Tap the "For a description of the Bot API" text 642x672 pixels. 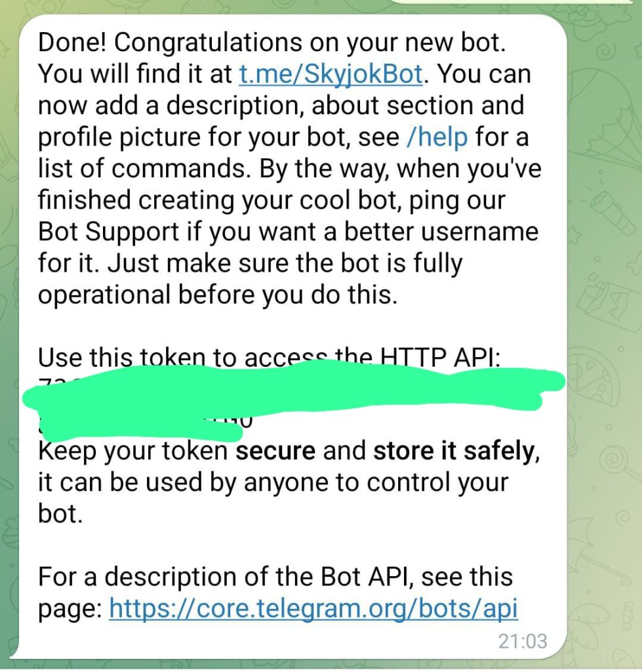(x=275, y=577)
